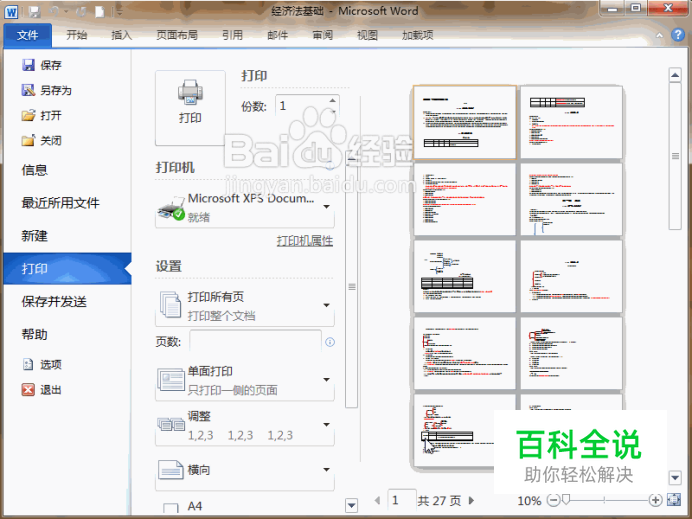
Task: Switch to the 审阅 (Review) tab
Action: pos(323,35)
